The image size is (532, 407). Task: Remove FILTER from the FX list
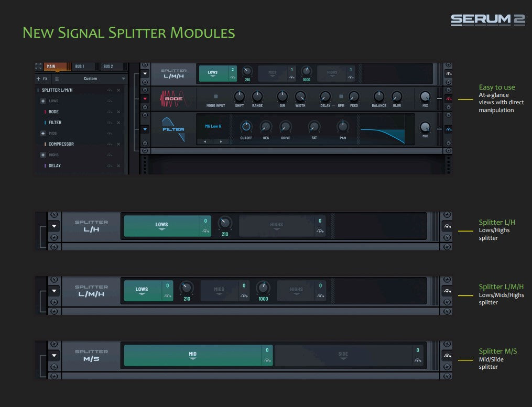point(118,123)
